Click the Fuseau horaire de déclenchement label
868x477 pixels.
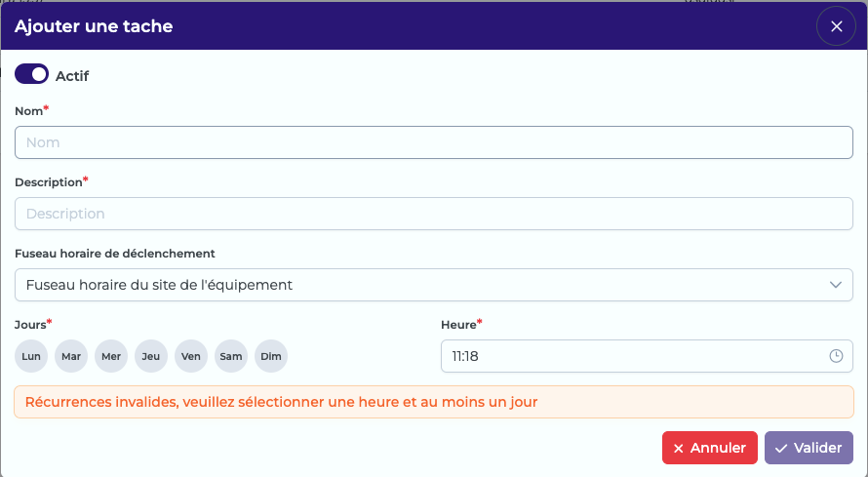coord(114,254)
